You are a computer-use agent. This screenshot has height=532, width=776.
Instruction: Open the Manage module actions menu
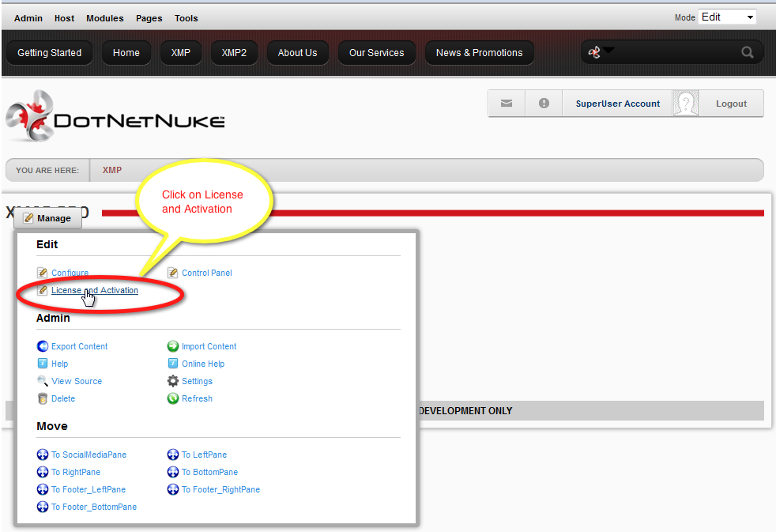(x=48, y=218)
